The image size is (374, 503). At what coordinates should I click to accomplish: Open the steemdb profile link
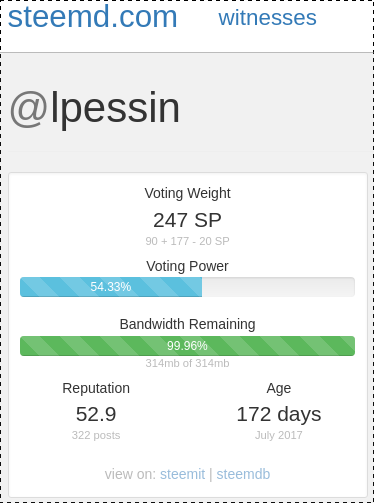click(243, 474)
